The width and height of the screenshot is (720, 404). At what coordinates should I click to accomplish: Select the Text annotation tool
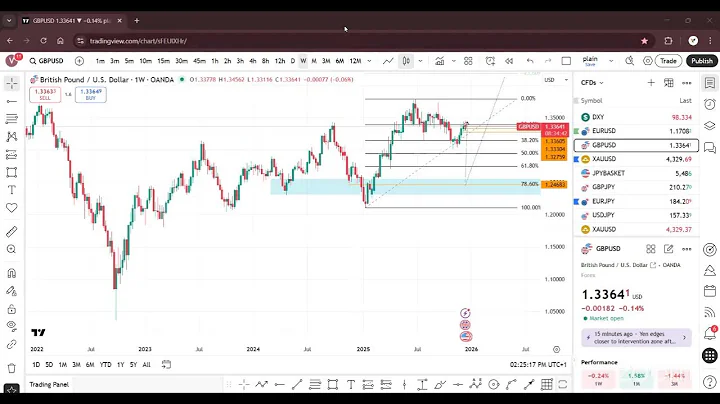tap(11, 190)
